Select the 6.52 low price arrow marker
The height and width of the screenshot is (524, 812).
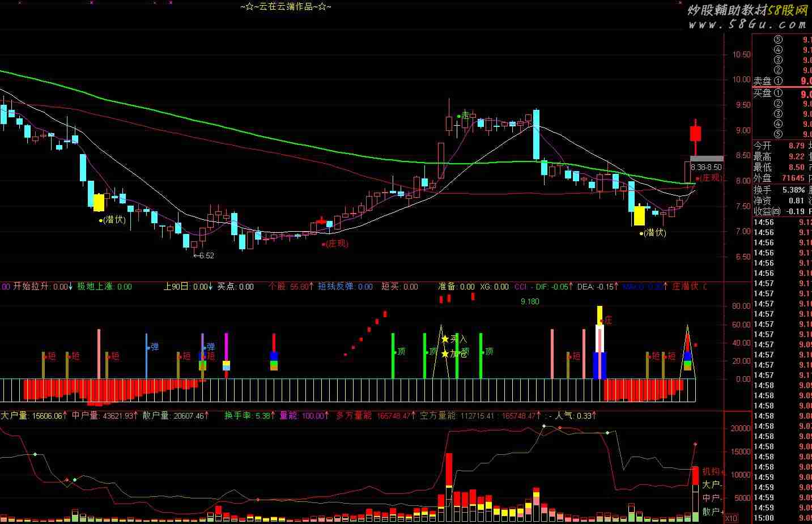(x=204, y=255)
